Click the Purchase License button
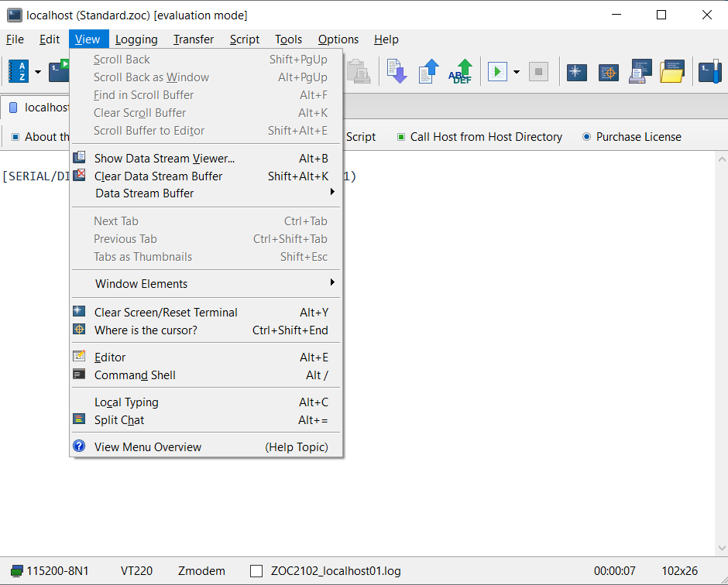 632,137
